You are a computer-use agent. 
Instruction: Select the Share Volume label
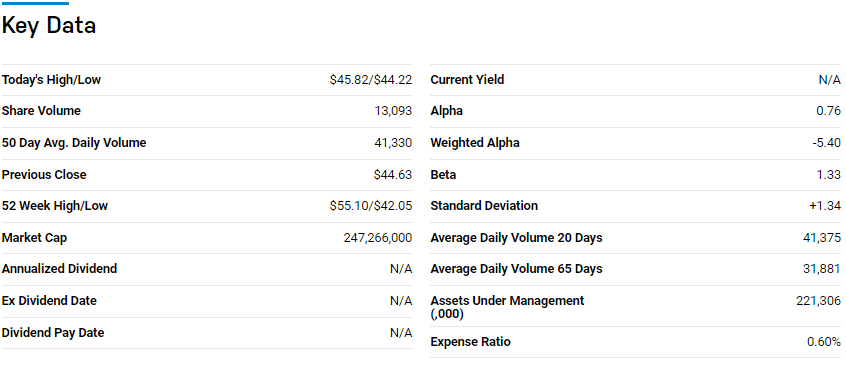pos(41,111)
